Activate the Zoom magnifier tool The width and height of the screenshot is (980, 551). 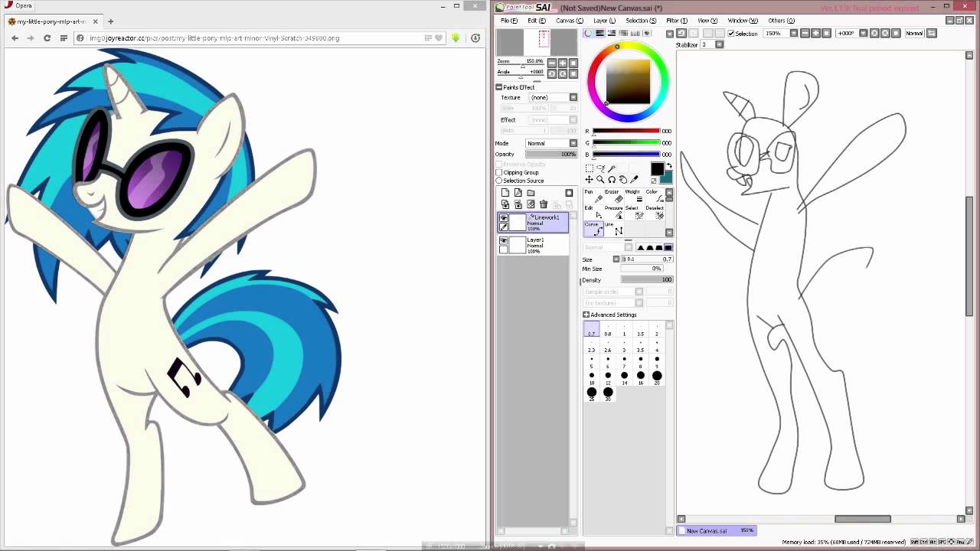click(x=600, y=179)
